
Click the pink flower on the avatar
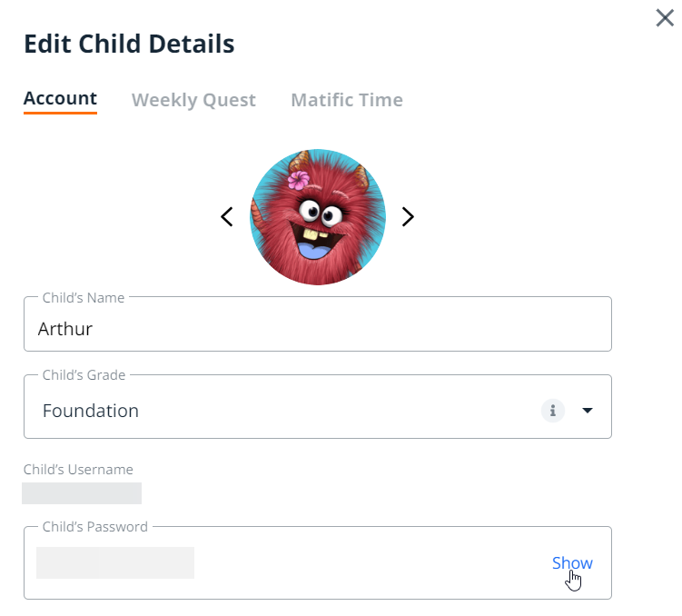coord(299,179)
